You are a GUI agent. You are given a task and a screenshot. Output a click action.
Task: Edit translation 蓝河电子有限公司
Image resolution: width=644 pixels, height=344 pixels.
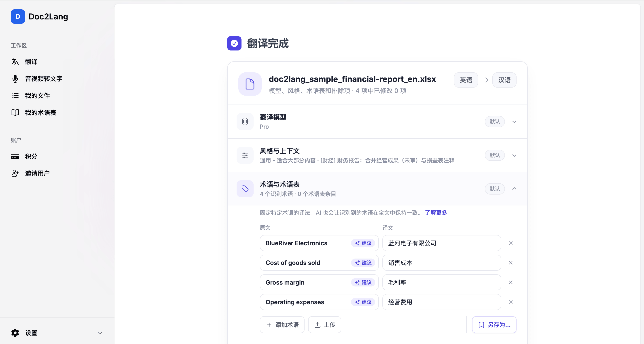pos(441,243)
